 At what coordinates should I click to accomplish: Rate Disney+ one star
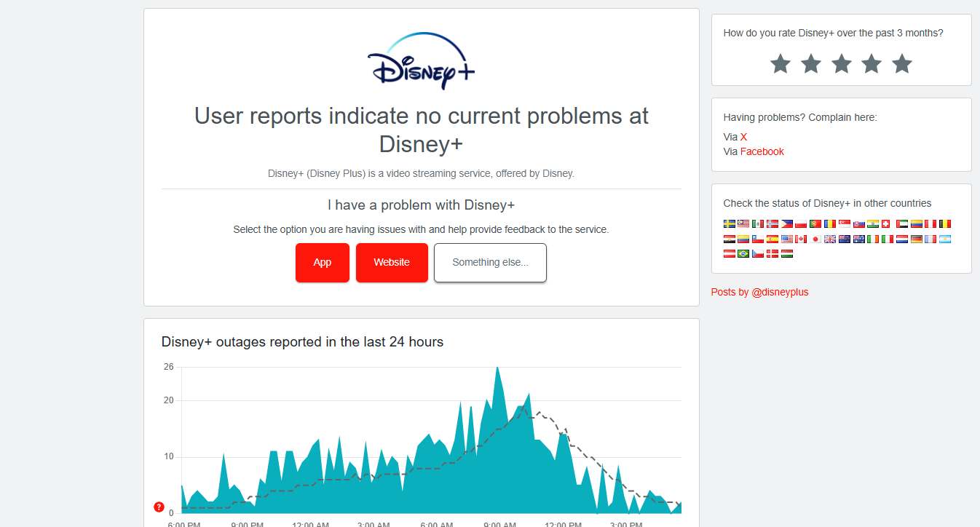click(x=781, y=63)
